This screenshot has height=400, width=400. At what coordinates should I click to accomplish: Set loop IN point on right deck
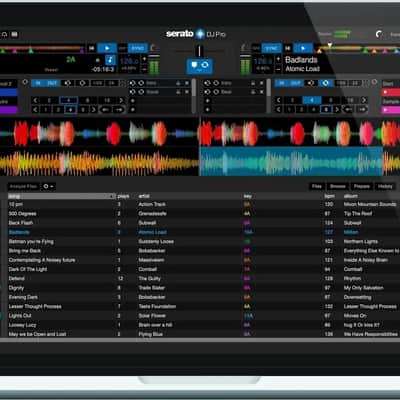282,83
